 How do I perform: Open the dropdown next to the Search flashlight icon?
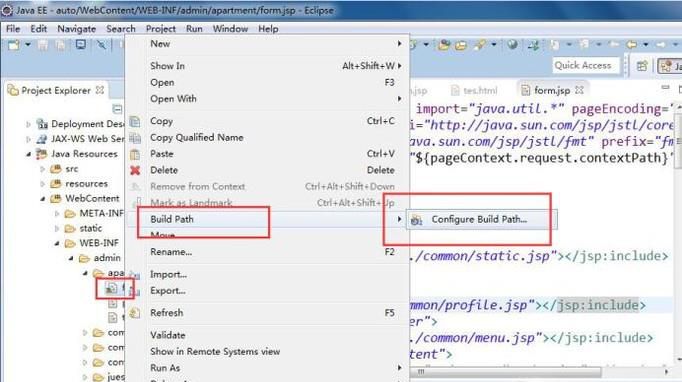point(494,44)
